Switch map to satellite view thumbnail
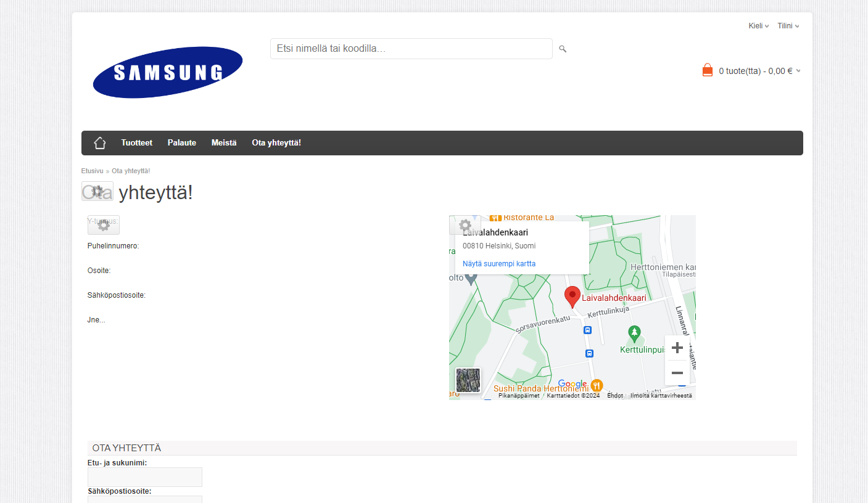The height and width of the screenshot is (503, 868). point(468,380)
